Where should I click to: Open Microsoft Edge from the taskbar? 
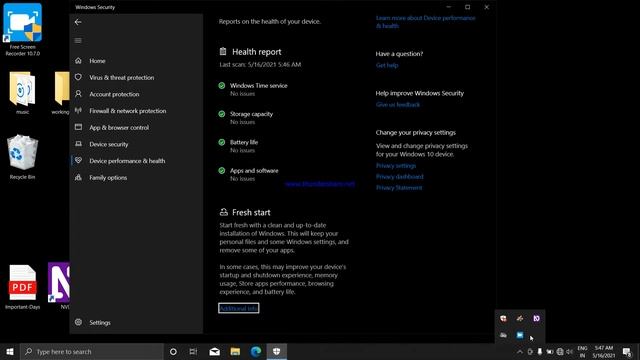point(256,351)
